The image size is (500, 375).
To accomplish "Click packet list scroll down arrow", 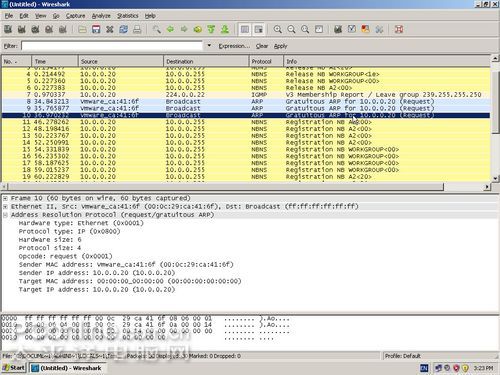I will point(495,179).
